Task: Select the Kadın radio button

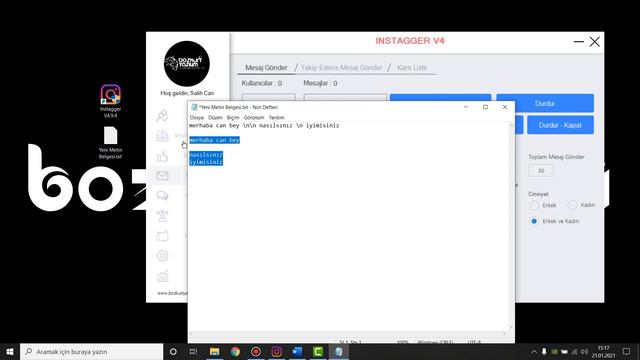Action: (572, 205)
